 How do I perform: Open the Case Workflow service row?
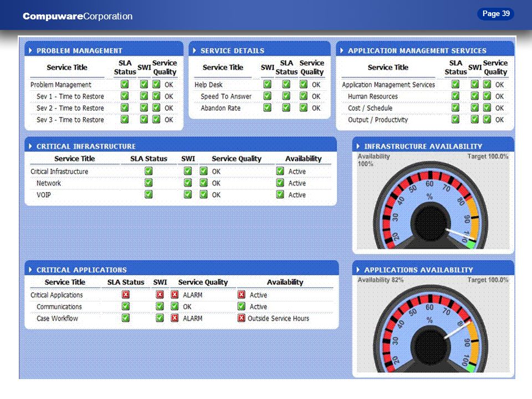pos(182,318)
